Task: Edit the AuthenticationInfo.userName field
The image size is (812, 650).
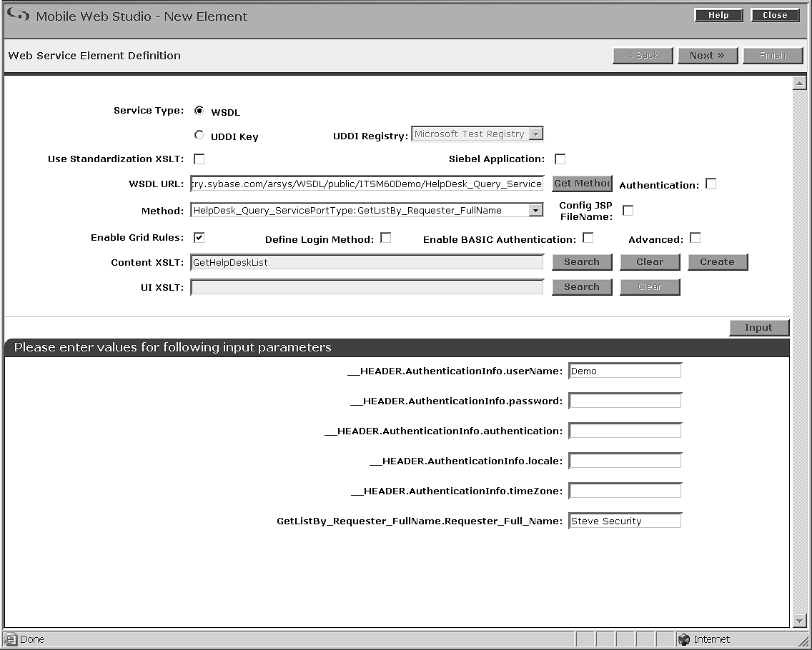Action: [x=625, y=371]
